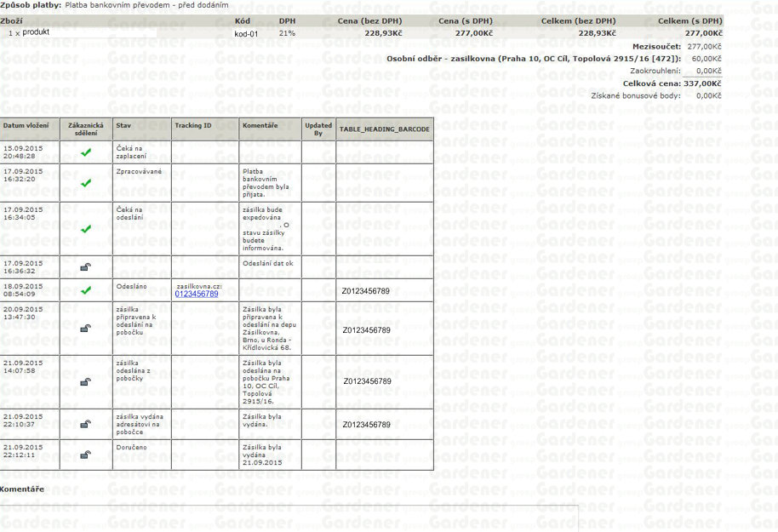Click inside the Komentáře text area
This screenshot has width=778, height=532.
tap(289, 518)
